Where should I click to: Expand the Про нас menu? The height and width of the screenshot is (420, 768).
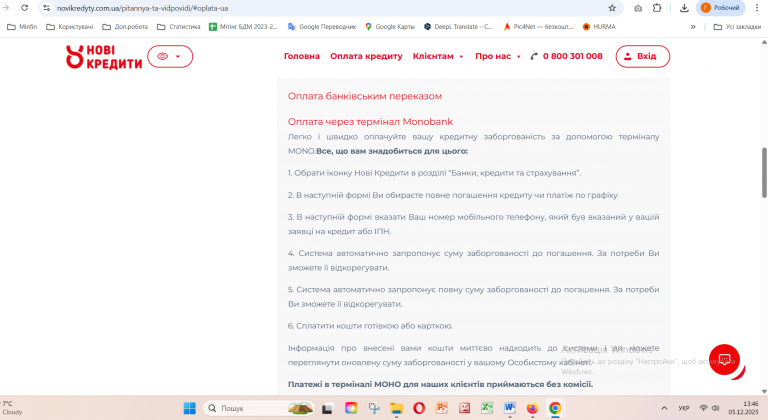498,56
